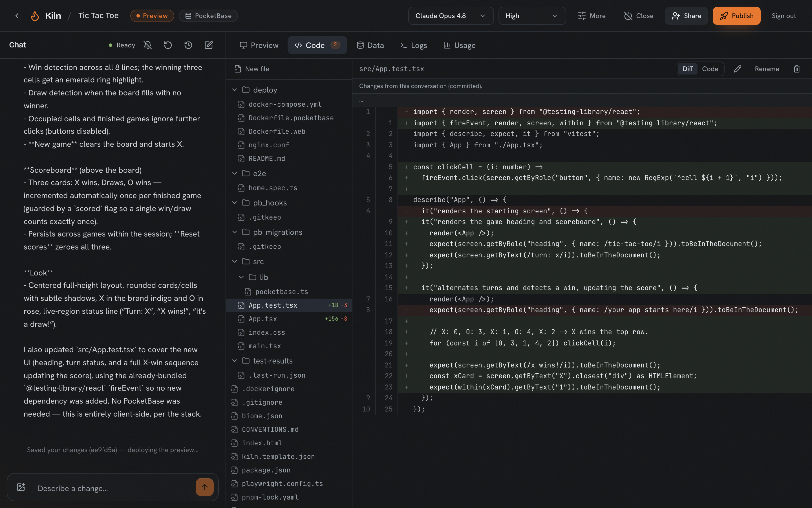The width and height of the screenshot is (812, 508).
Task: Open pnpm-lock.yaml file
Action: [270, 497]
